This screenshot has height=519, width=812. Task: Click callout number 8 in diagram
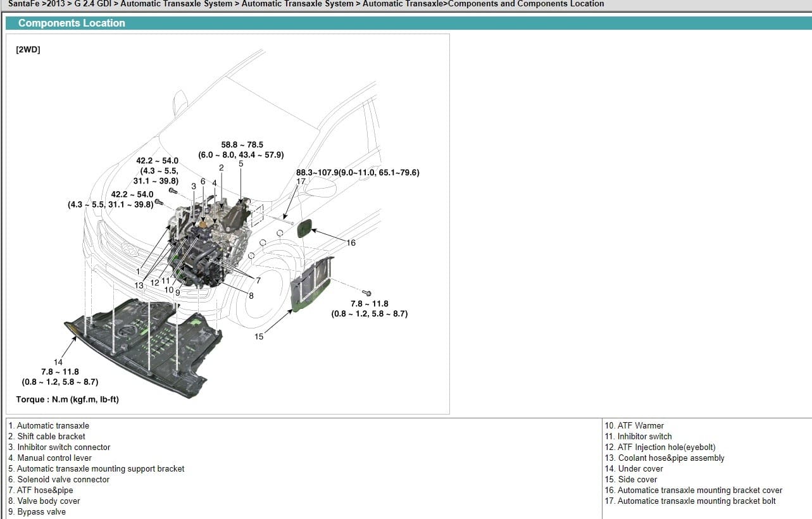pyautogui.click(x=251, y=296)
